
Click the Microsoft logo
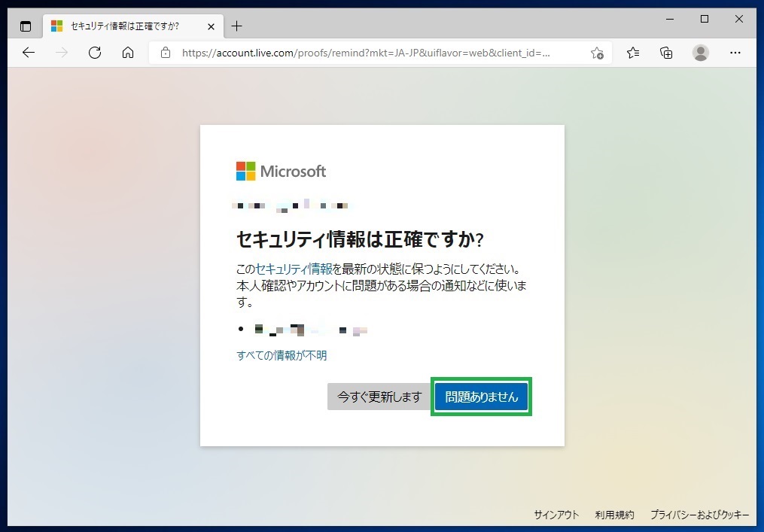pyautogui.click(x=282, y=171)
